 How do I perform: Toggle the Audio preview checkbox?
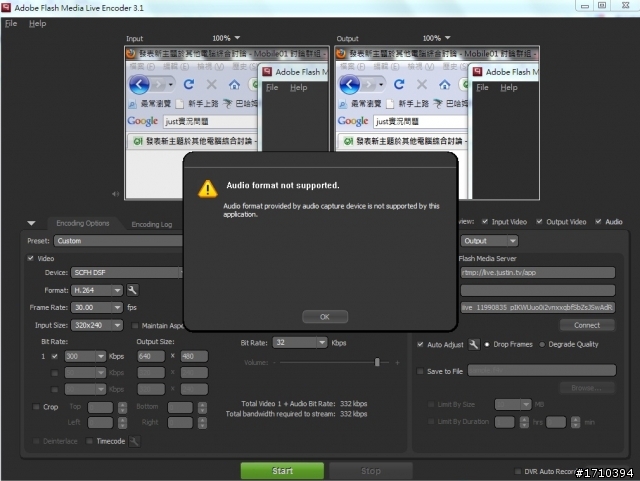tap(598, 222)
